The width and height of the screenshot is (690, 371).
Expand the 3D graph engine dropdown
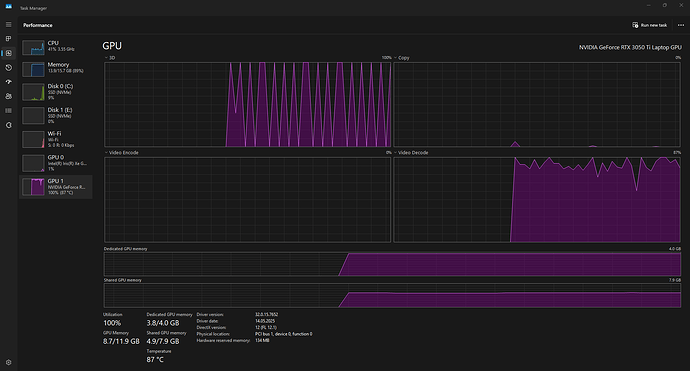tap(110, 58)
